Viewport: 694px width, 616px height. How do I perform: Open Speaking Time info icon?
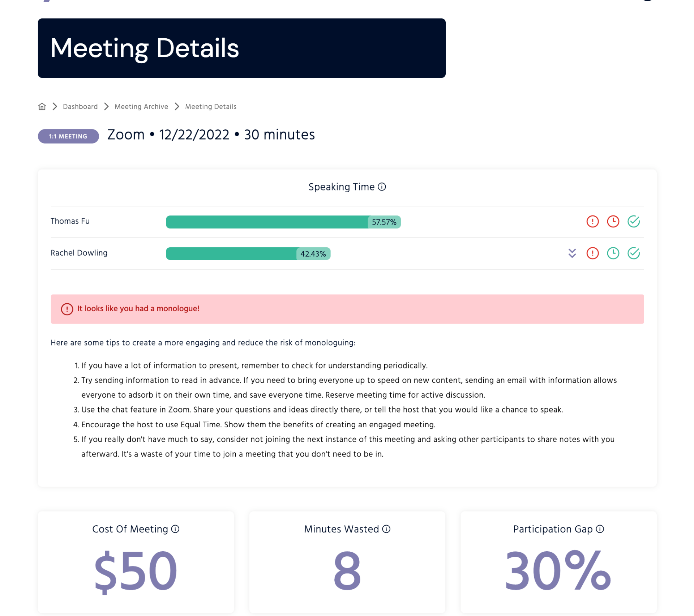tap(382, 187)
